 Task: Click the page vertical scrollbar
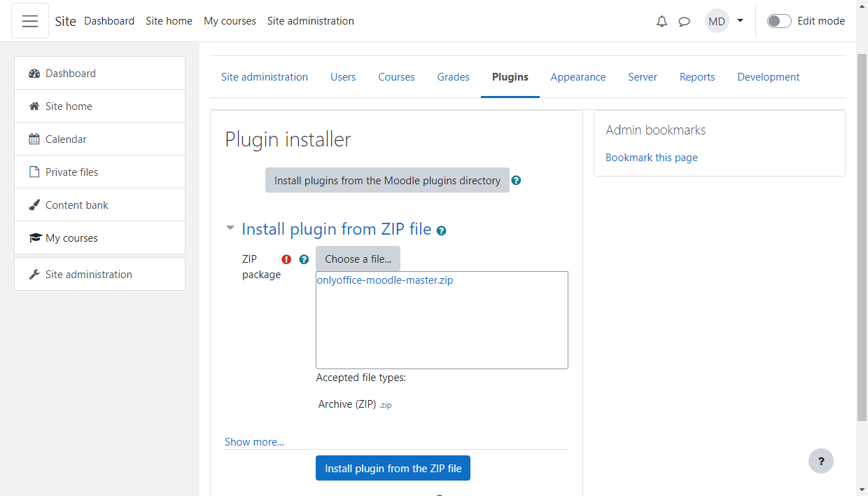click(x=862, y=236)
